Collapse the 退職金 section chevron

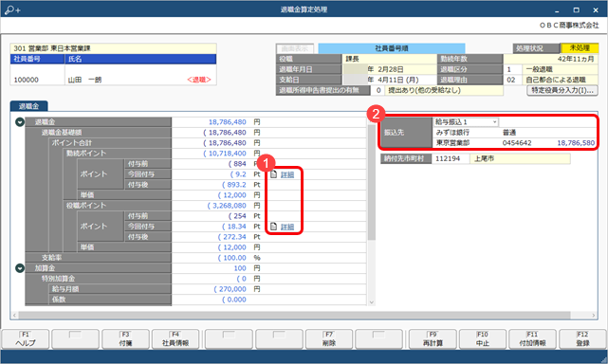pos(20,122)
